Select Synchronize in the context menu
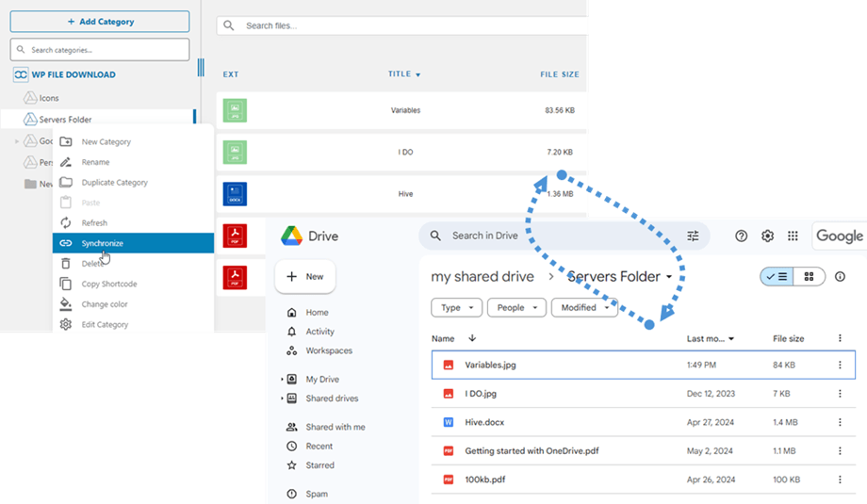867x504 pixels. (x=102, y=243)
